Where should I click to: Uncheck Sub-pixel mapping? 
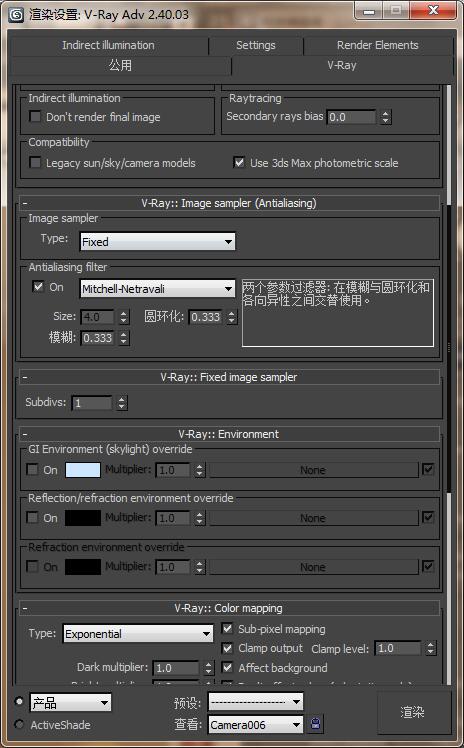(227, 629)
